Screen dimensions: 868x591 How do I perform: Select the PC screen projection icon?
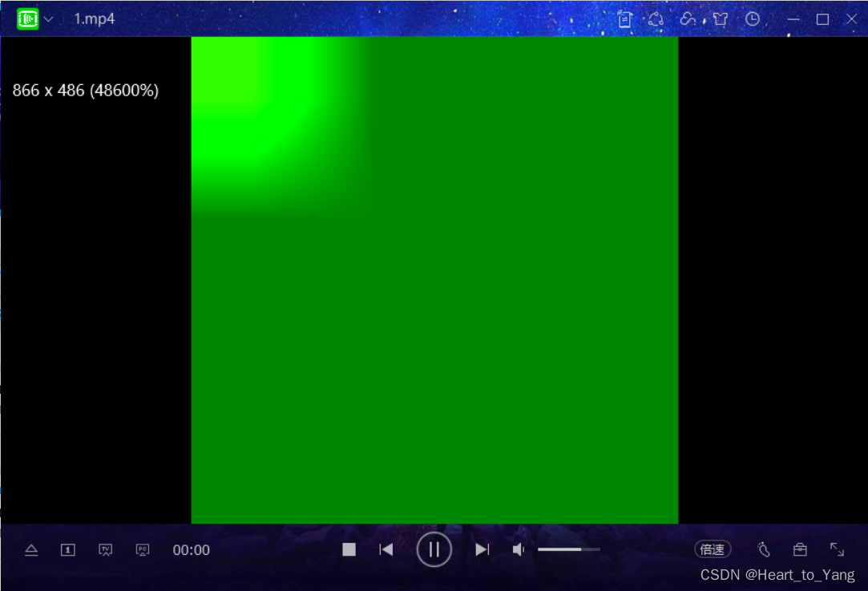coord(143,550)
